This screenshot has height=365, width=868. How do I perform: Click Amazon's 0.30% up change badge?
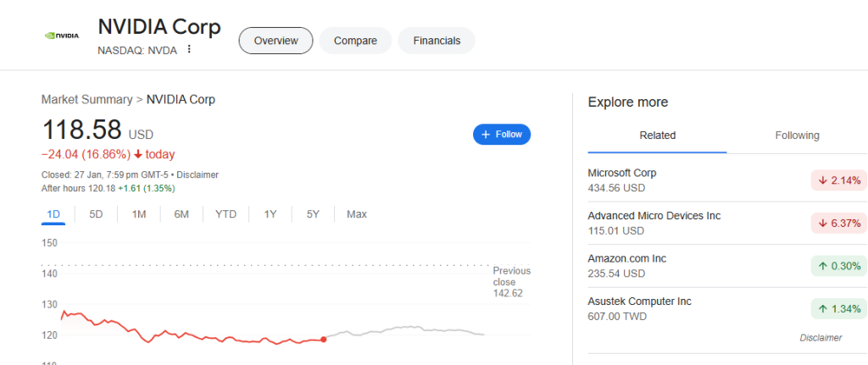point(839,266)
